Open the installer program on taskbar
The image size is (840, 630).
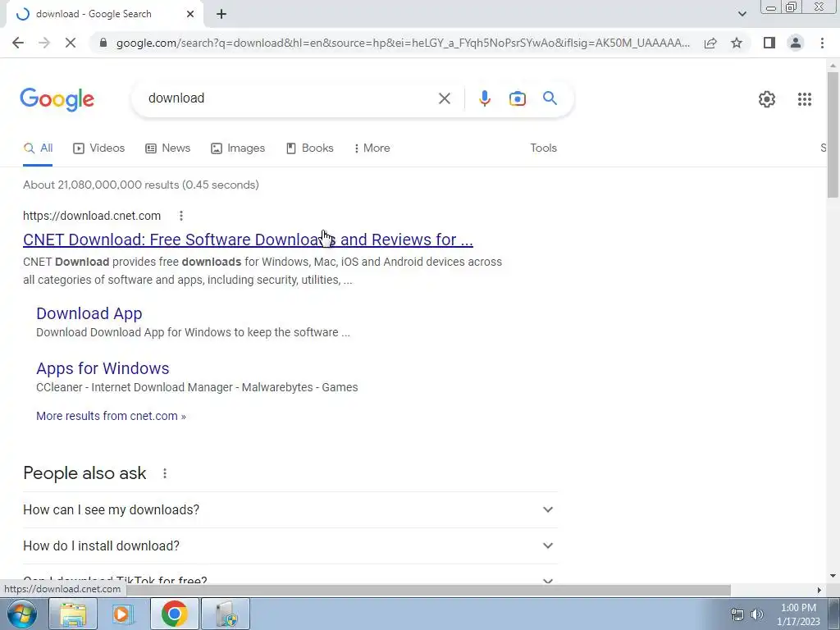pos(226,614)
